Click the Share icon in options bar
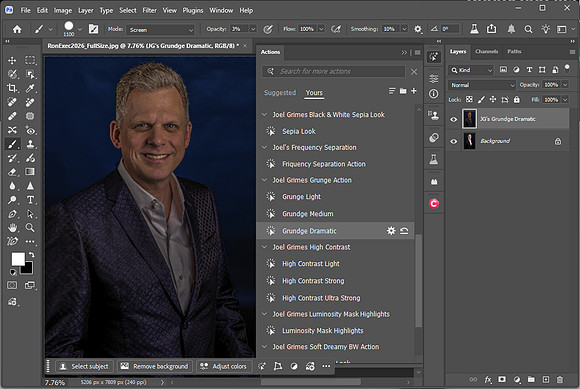The height and width of the screenshot is (389, 580). coord(491,29)
